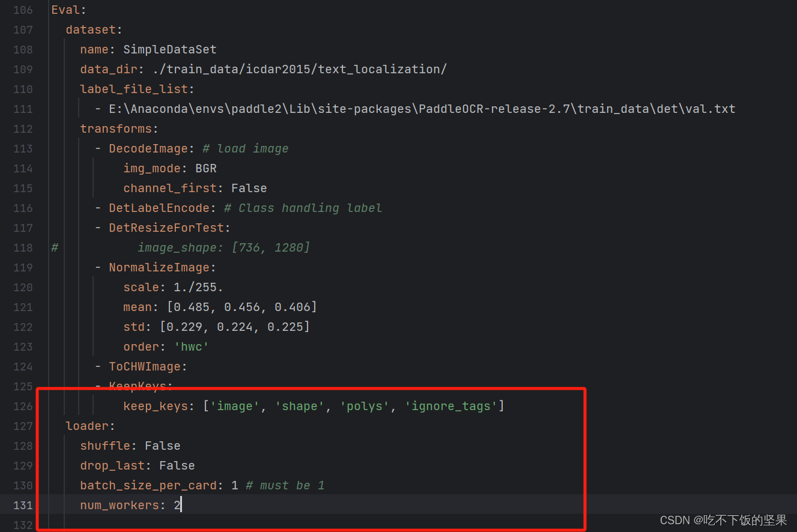
Task: Click the Eval keyword on line 106
Action: [x=63, y=10]
